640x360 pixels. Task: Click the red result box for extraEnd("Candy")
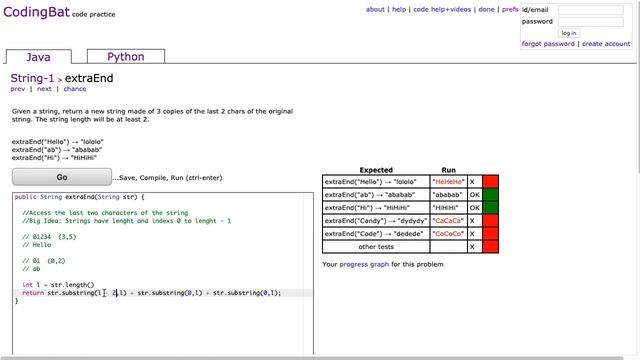(490, 221)
